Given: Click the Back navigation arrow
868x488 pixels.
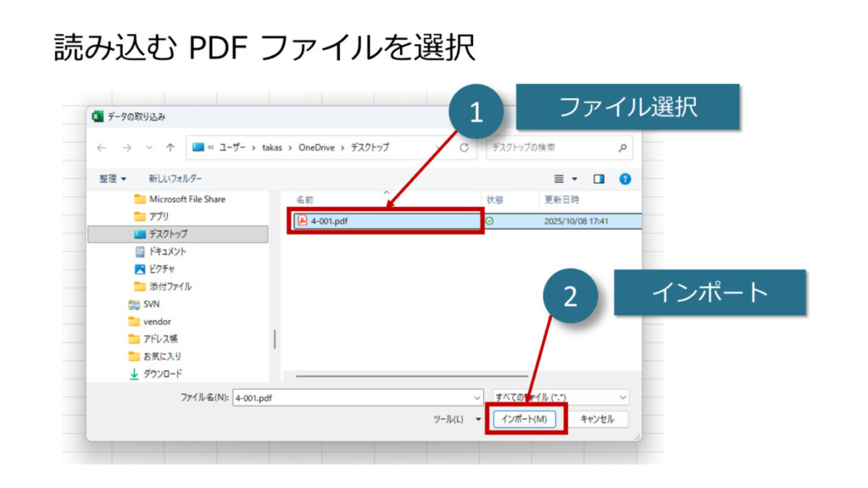Looking at the screenshot, I should tap(102, 147).
